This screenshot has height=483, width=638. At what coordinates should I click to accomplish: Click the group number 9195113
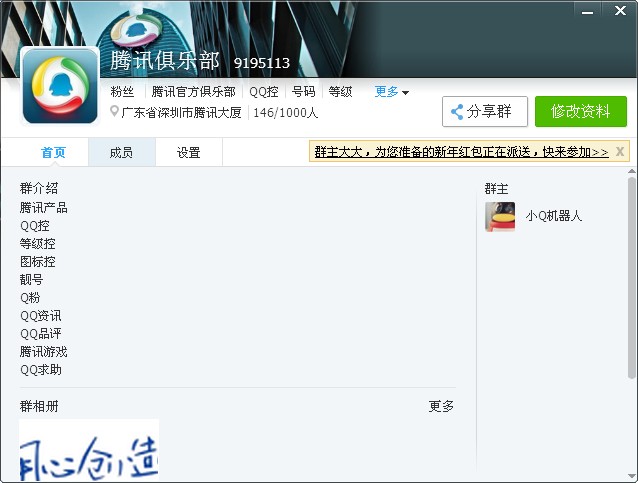coord(262,63)
